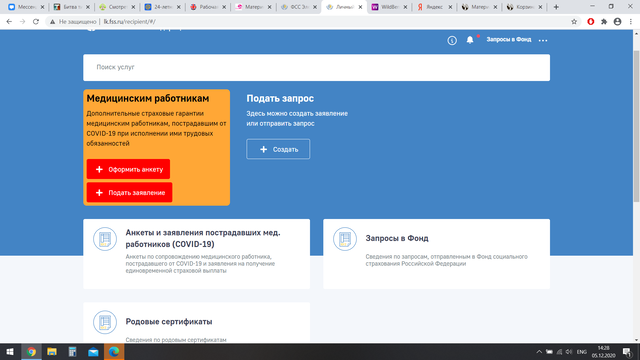Open Microsoft Edge from the taskbar
640x360 pixels.
click(114, 352)
